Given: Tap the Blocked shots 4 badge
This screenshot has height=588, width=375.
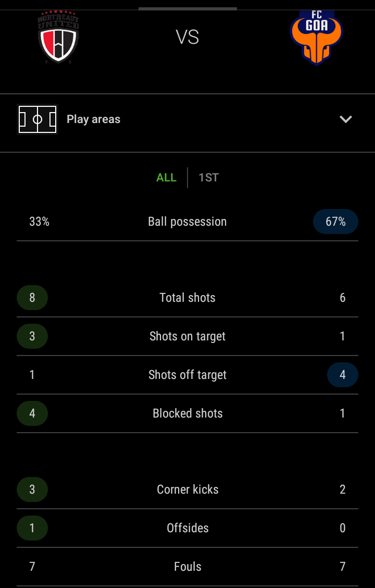Looking at the screenshot, I should click(x=32, y=413).
